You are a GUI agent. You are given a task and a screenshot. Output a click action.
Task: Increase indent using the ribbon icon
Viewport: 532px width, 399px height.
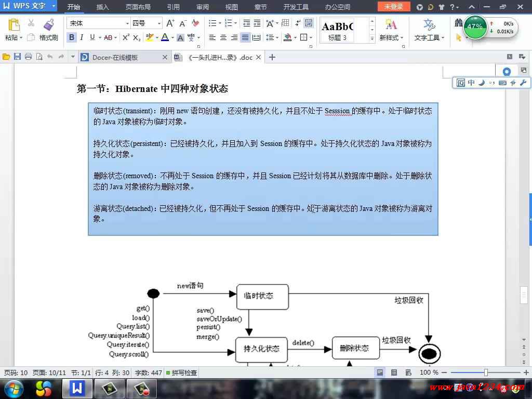(x=258, y=23)
